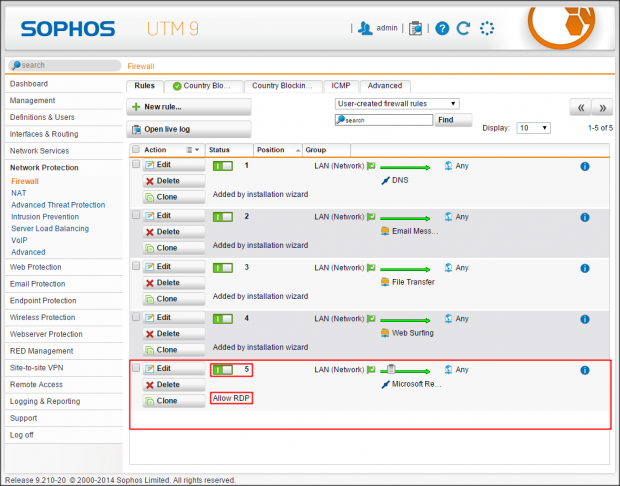Click the New rule... button
This screenshot has width=620, height=486.
(x=189, y=107)
